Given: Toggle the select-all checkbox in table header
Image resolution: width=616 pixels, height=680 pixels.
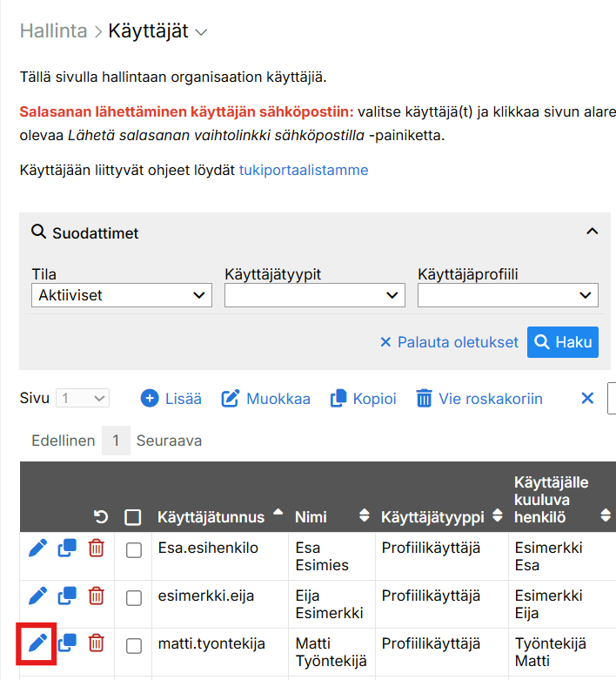Looking at the screenshot, I should pos(133,517).
